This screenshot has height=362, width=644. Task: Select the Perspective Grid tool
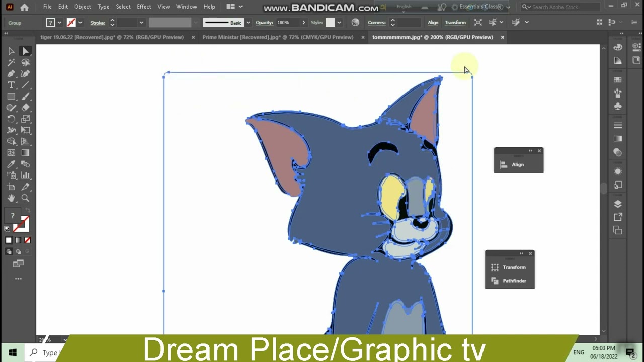click(x=25, y=142)
